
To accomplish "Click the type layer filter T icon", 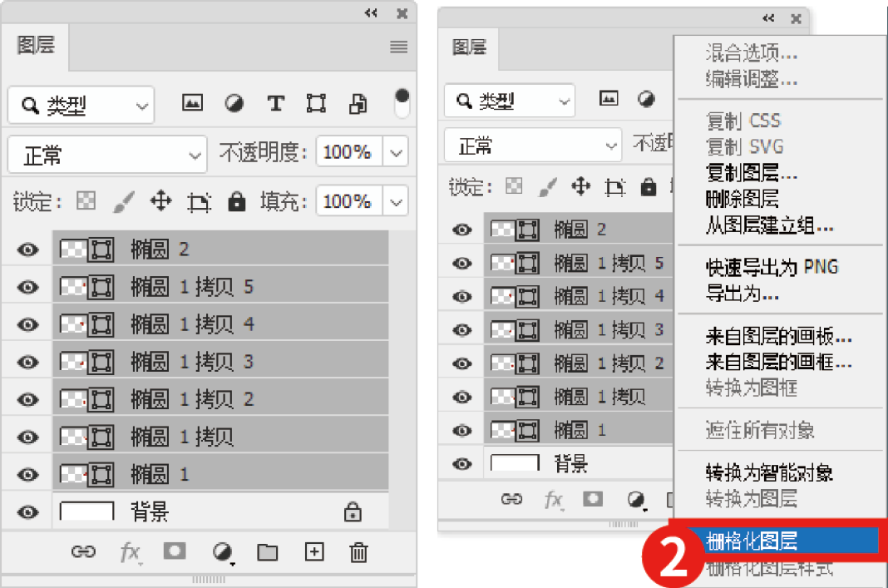I will [x=275, y=104].
